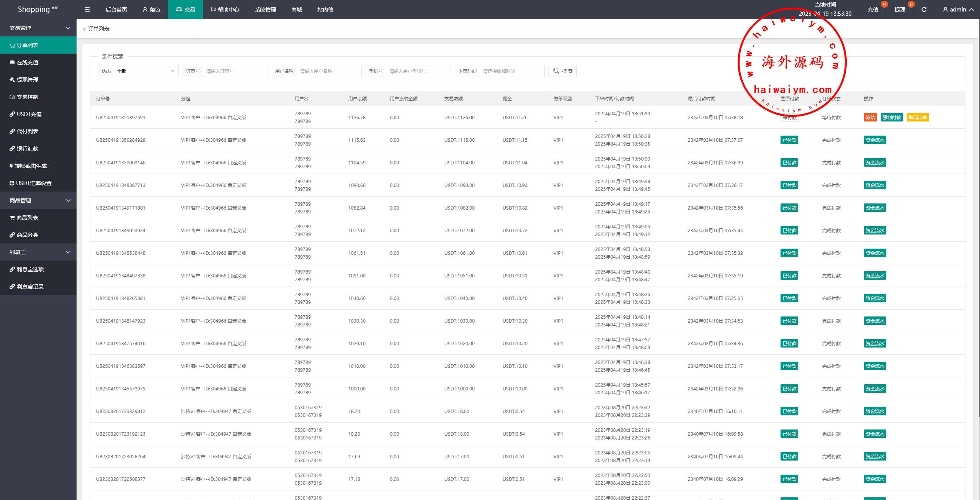This screenshot has height=500, width=980.
Task: Open 提现管理 in the sidebar
Action: pos(27,80)
